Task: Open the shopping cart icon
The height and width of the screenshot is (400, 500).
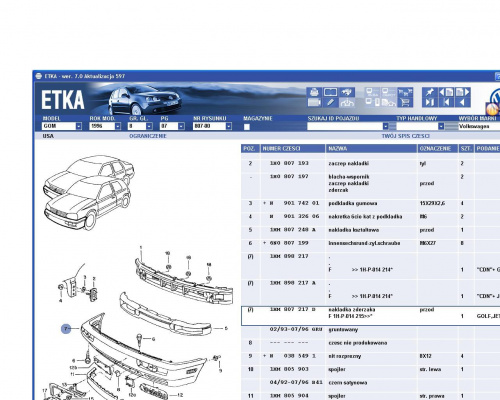Action: click(405, 102)
